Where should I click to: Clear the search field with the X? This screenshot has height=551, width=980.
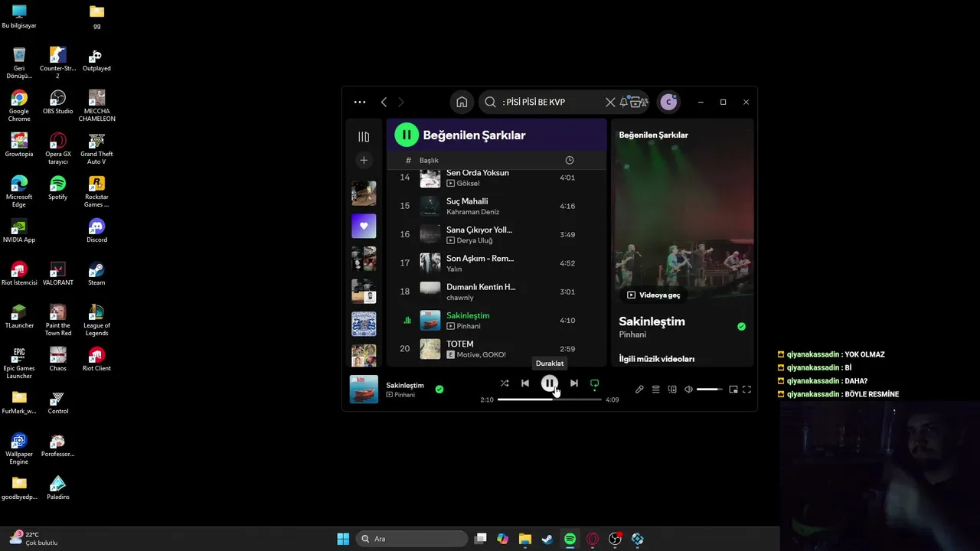pyautogui.click(x=610, y=102)
